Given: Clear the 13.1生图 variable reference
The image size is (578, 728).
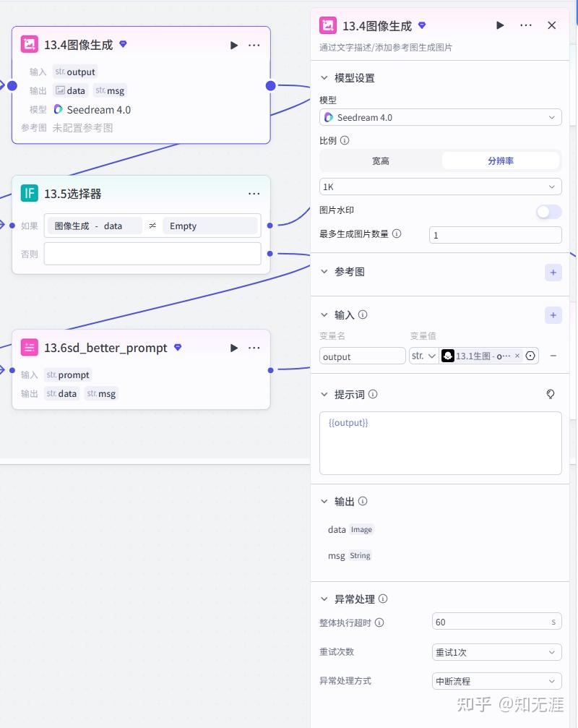Looking at the screenshot, I should [517, 356].
